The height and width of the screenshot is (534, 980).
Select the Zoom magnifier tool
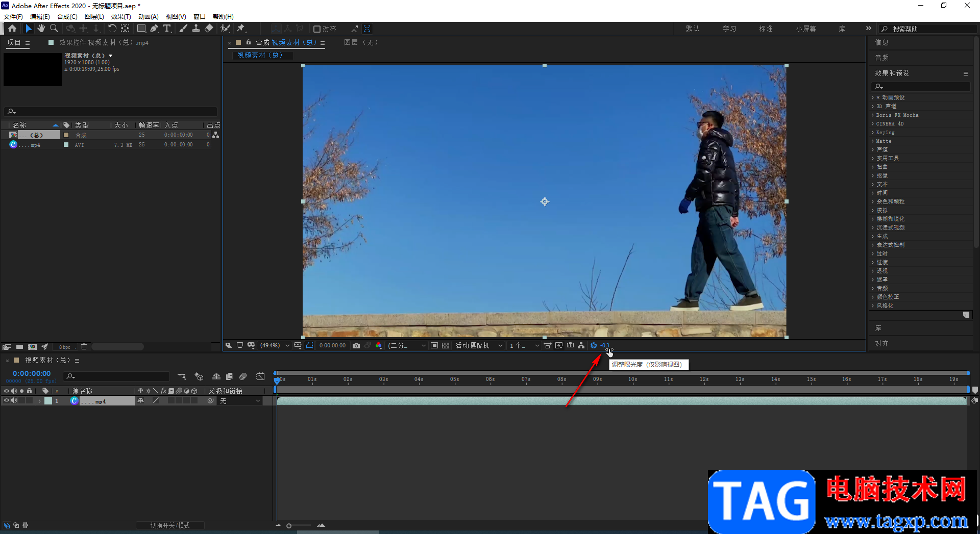(x=54, y=29)
